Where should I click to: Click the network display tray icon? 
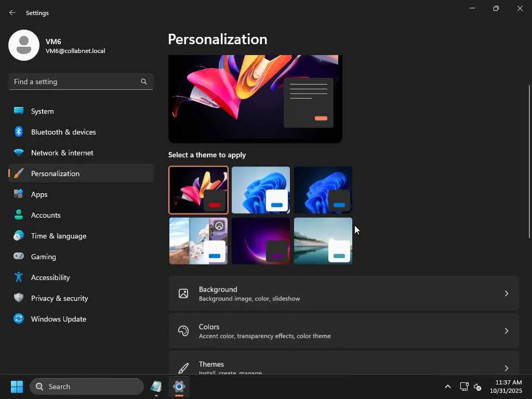tap(464, 387)
